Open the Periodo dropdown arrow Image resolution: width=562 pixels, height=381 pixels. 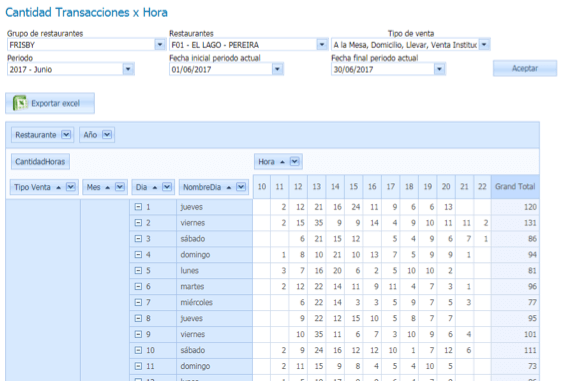128,69
